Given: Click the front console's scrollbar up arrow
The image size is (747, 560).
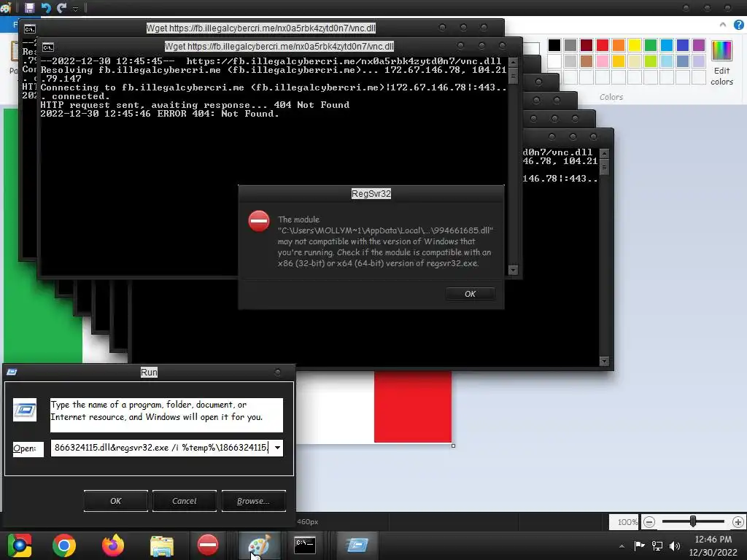Looking at the screenshot, I should (513, 62).
